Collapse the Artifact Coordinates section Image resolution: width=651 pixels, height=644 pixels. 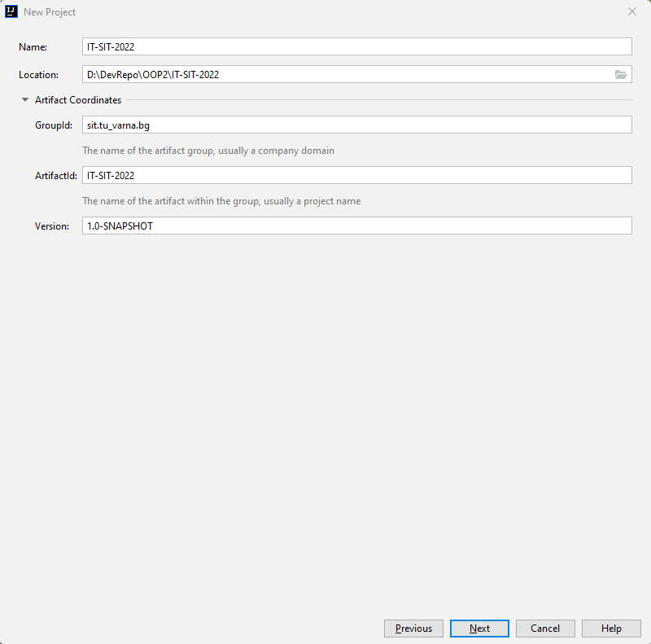[25, 99]
